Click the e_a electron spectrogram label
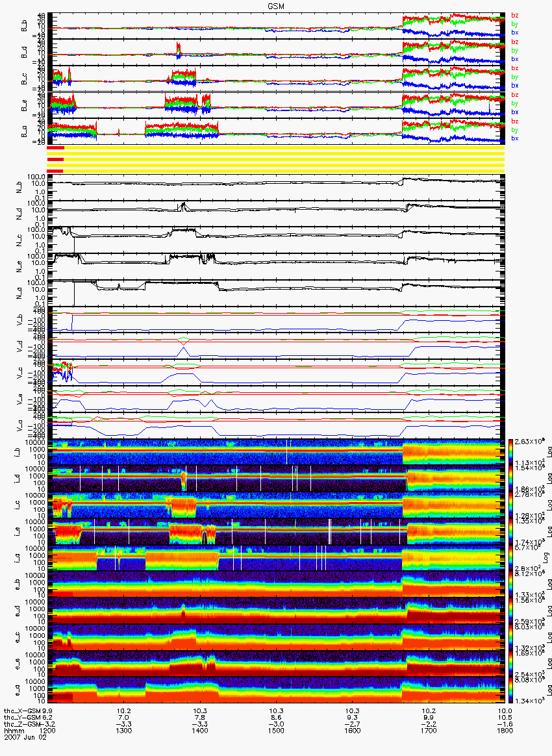The width and height of the screenshot is (552, 756). click(x=18, y=690)
